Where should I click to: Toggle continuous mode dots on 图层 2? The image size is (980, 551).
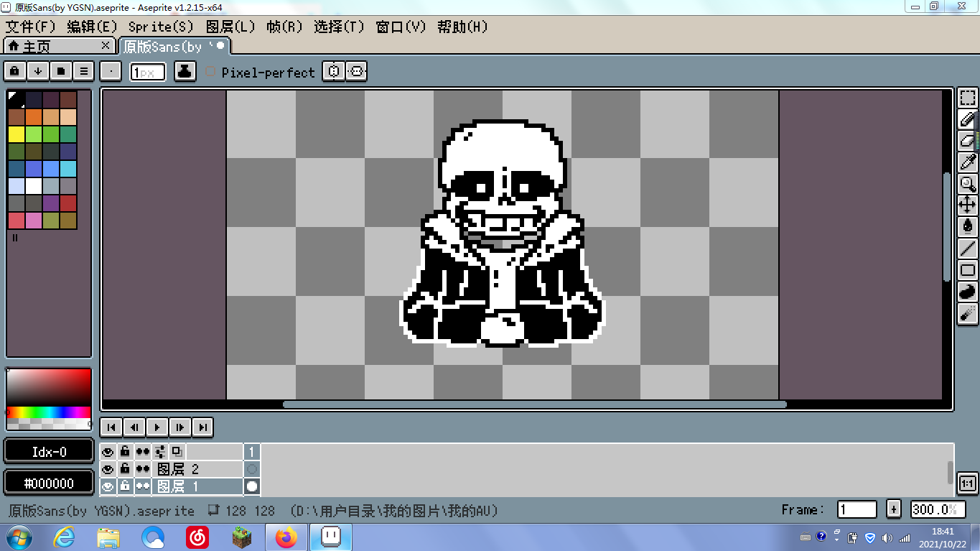pyautogui.click(x=143, y=469)
